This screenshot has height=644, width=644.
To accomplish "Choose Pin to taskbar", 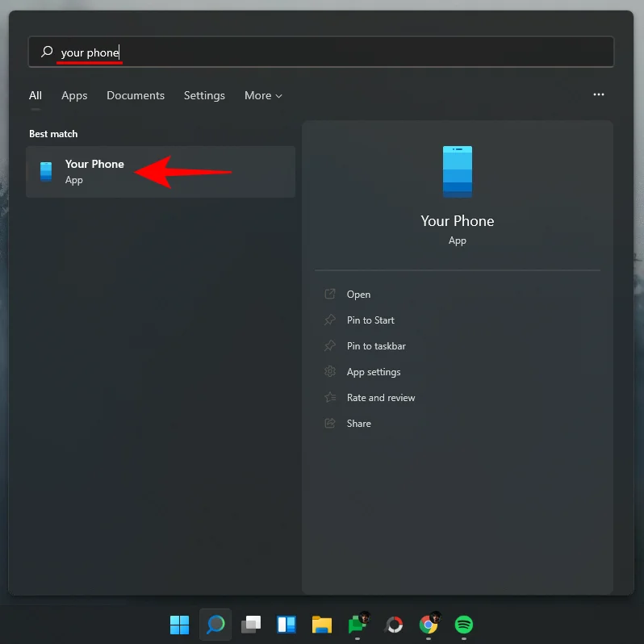I will click(376, 346).
